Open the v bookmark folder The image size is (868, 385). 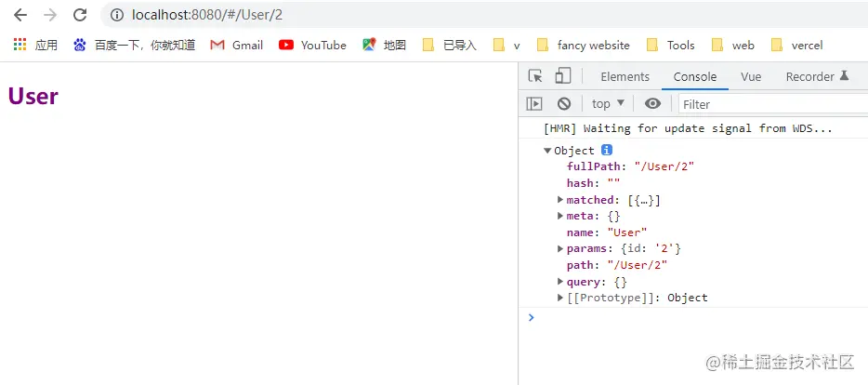click(x=506, y=45)
